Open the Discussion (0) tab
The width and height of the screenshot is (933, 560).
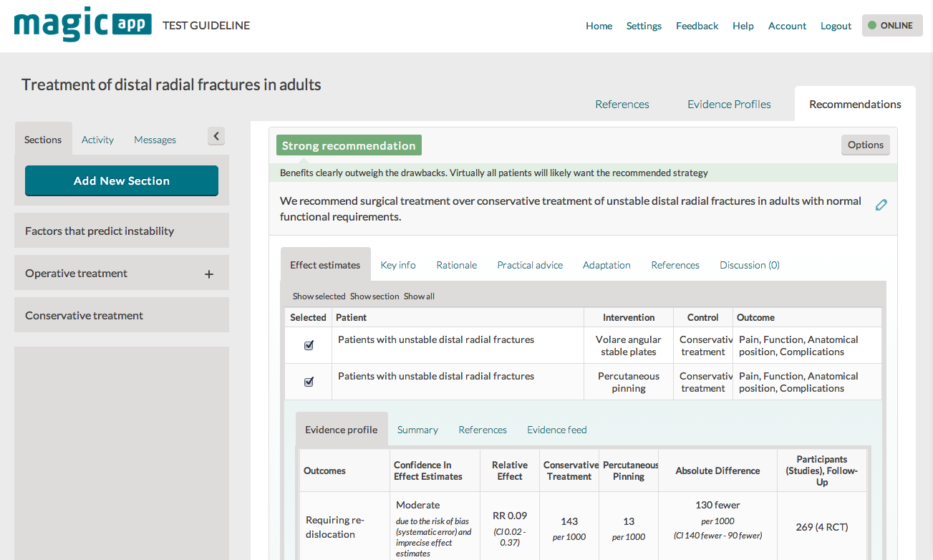coord(749,265)
